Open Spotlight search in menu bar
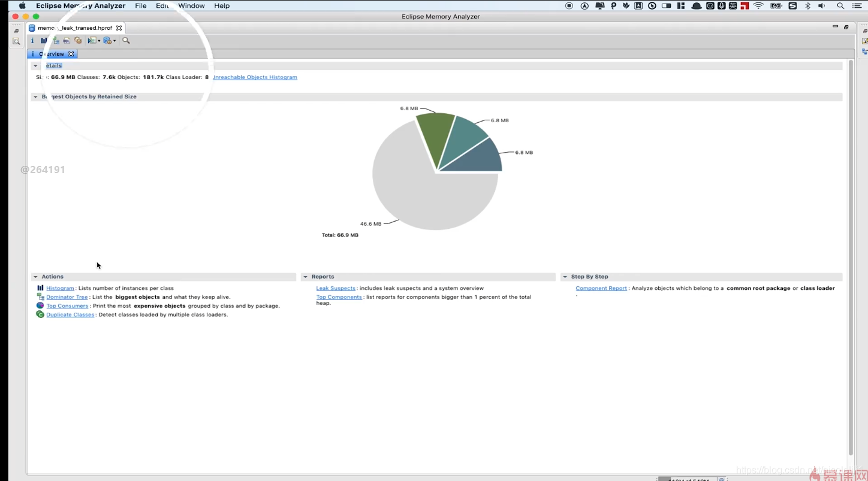This screenshot has height=481, width=868. click(x=840, y=5)
